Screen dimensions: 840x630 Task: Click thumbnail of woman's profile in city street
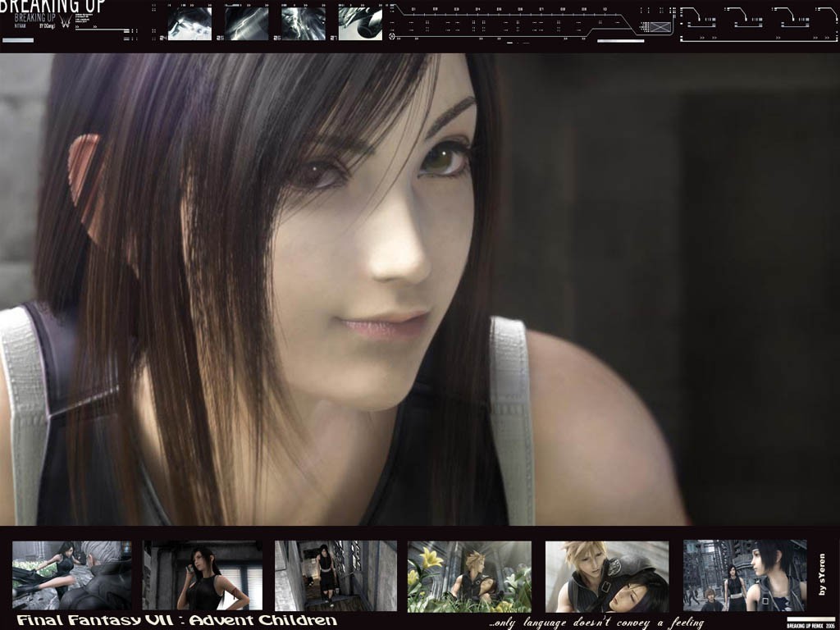click(745, 575)
